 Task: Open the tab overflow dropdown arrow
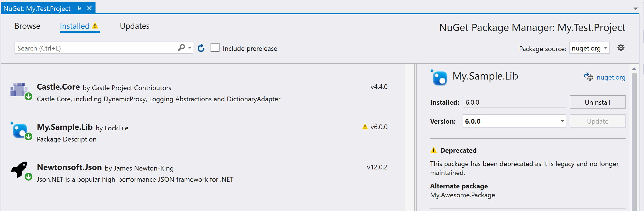point(635,9)
